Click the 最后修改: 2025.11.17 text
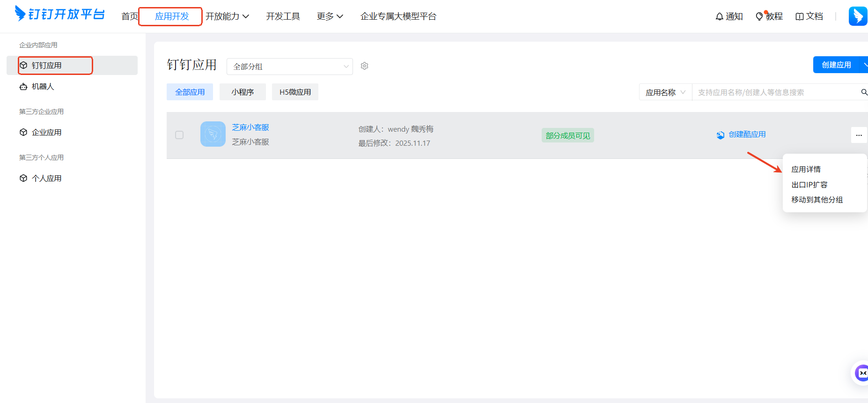This screenshot has width=868, height=403. click(x=394, y=143)
